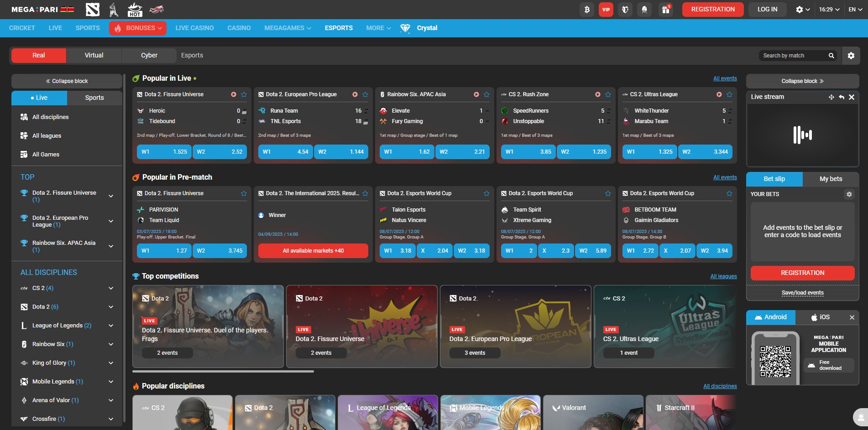This screenshot has width=868, height=430.
Task: Open the VIP section icon
Action: pyautogui.click(x=606, y=10)
